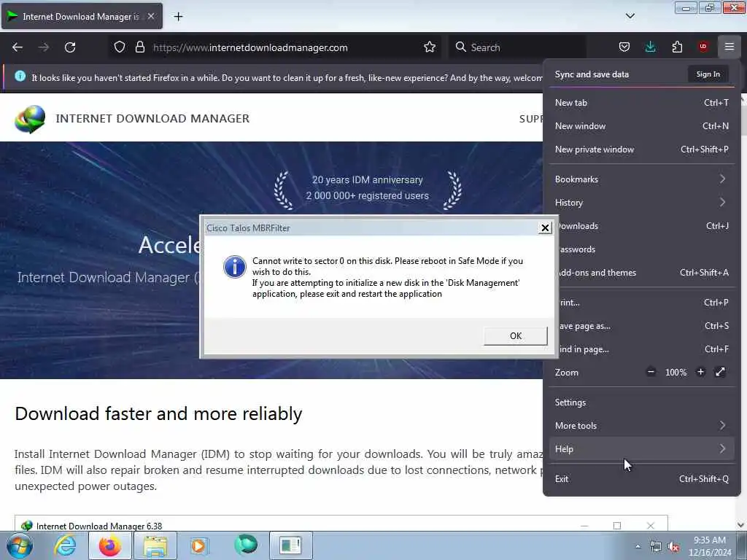Close the Internet Download Manager tab

(150, 16)
